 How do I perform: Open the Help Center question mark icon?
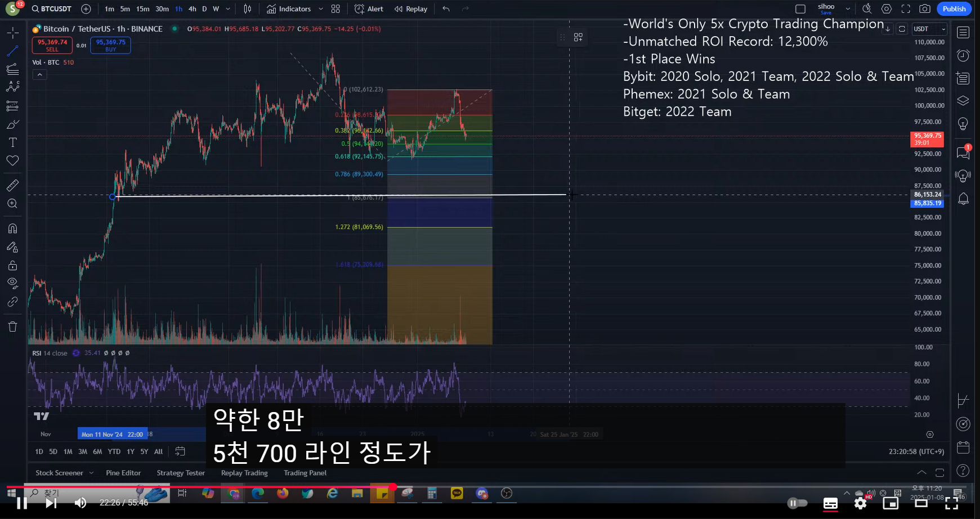[x=963, y=470]
